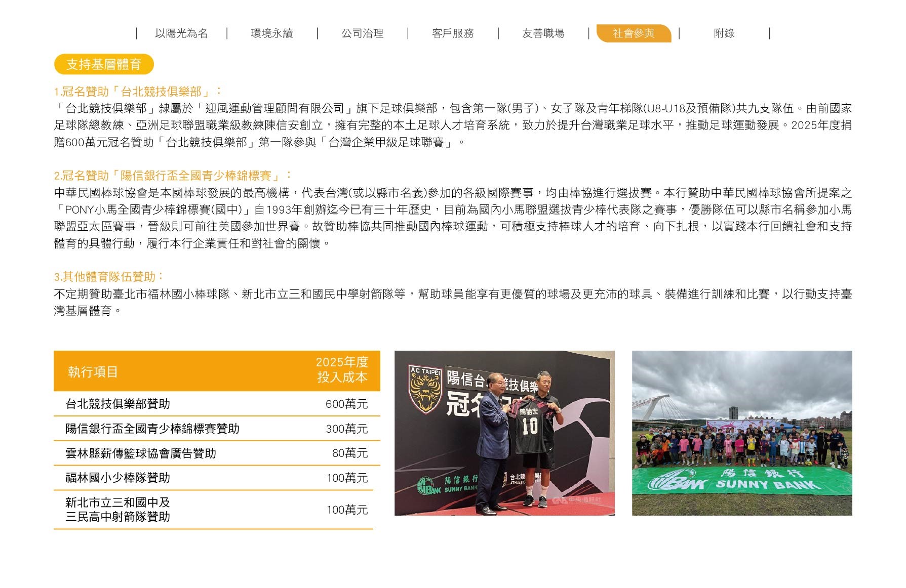
Task: Click the highlighted 社會參與 tab
Action: (x=634, y=33)
